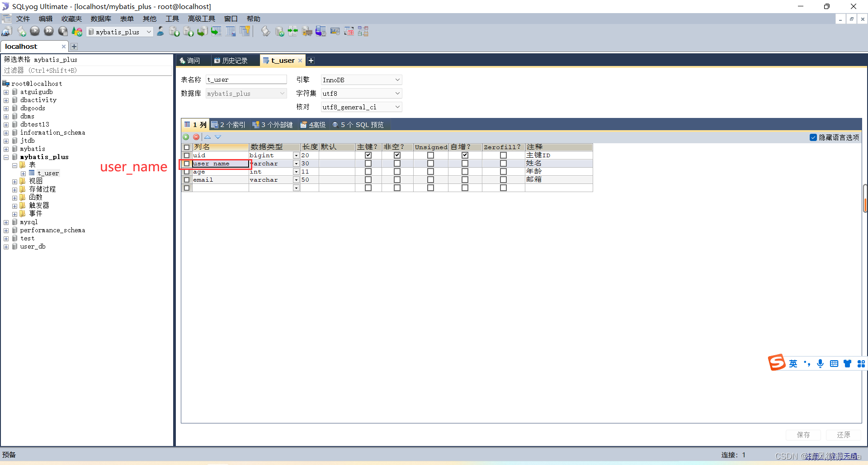Viewport: 868px width, 465px height.
Task: Open the user manager icon
Action: click(x=160, y=31)
